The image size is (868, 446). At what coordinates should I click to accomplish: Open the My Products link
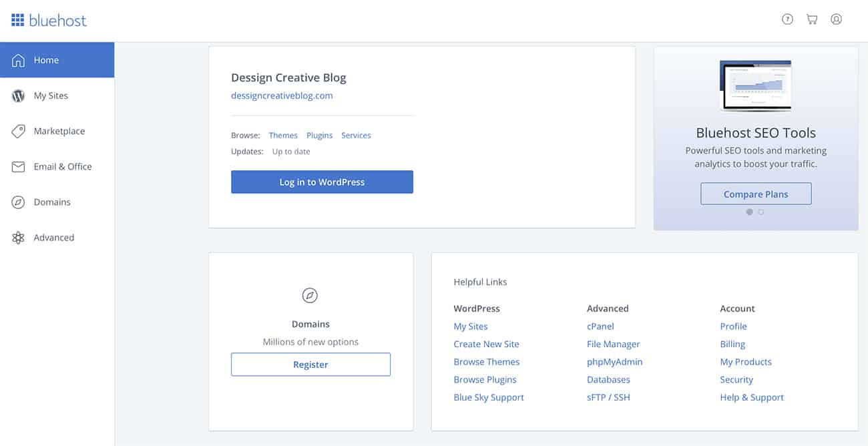[746, 362]
